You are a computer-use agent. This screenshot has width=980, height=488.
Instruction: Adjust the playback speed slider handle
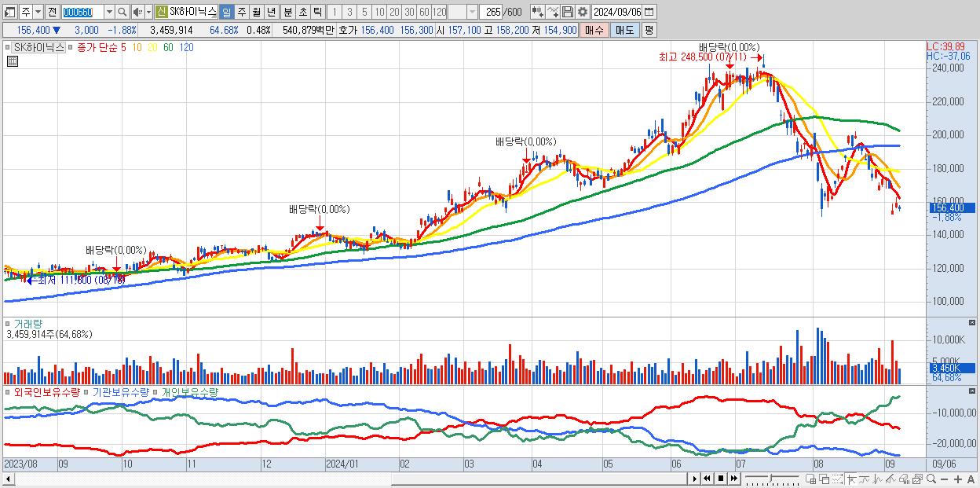[771, 478]
